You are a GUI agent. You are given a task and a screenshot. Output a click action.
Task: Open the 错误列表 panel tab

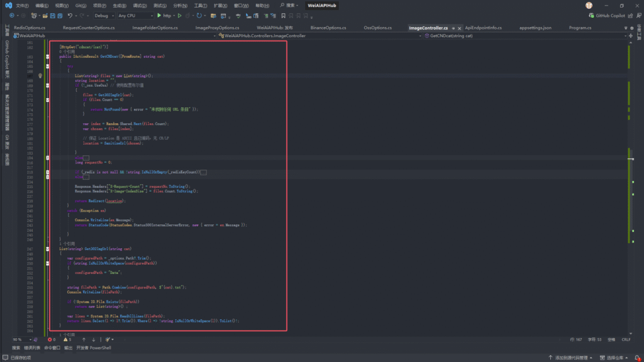pyautogui.click(x=31, y=348)
